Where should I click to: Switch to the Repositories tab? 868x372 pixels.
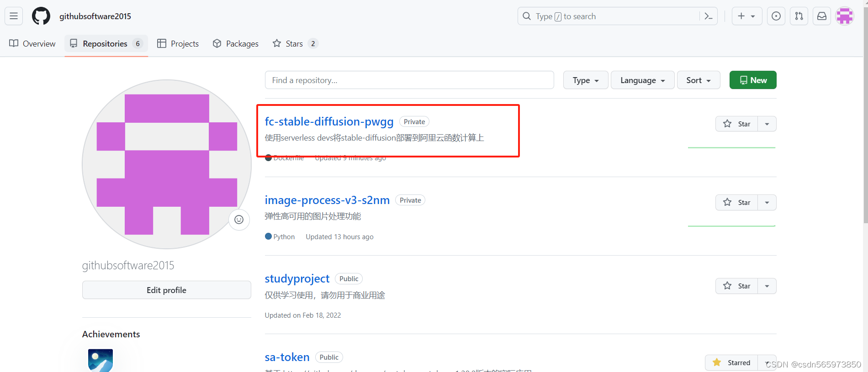tap(106, 43)
